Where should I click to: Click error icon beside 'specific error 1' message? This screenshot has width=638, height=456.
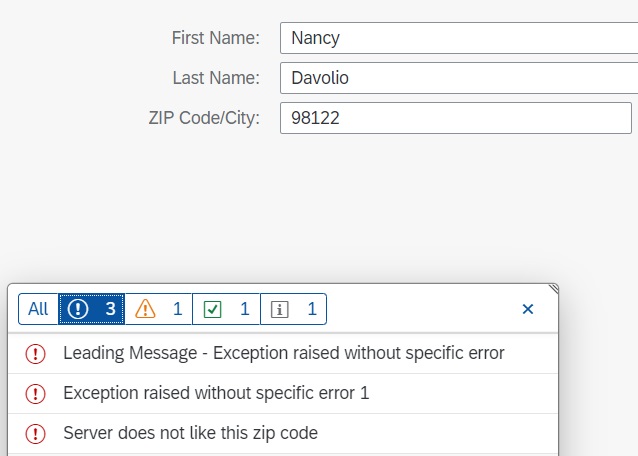point(35,393)
